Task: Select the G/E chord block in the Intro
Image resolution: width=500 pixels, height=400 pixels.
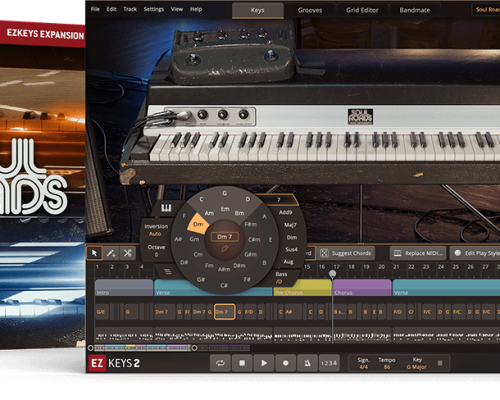Action: [x=102, y=312]
